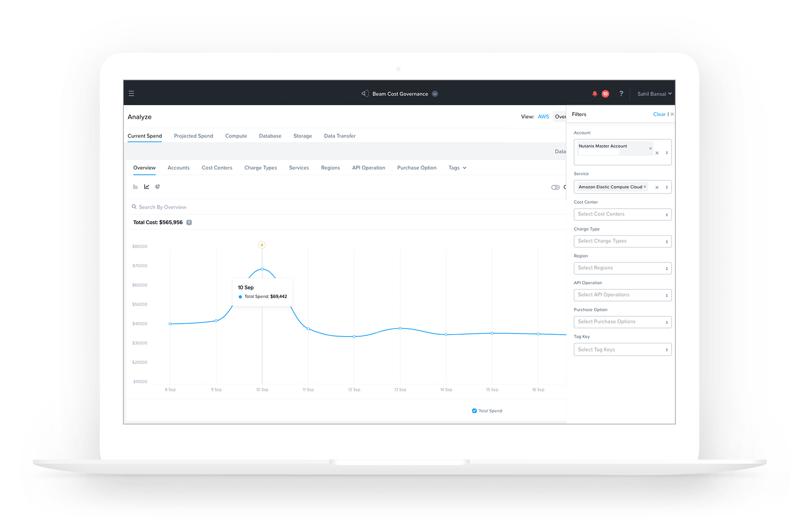Click the notifications bell icon
Image resolution: width=798 pixels, height=532 pixels.
594,94
